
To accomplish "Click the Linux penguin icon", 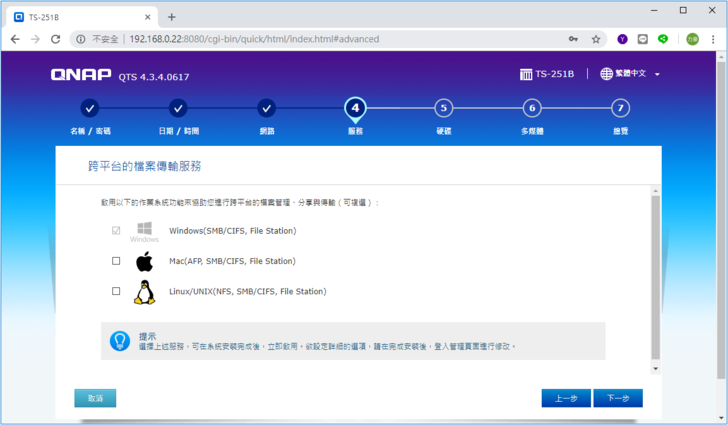I will pyautogui.click(x=144, y=292).
